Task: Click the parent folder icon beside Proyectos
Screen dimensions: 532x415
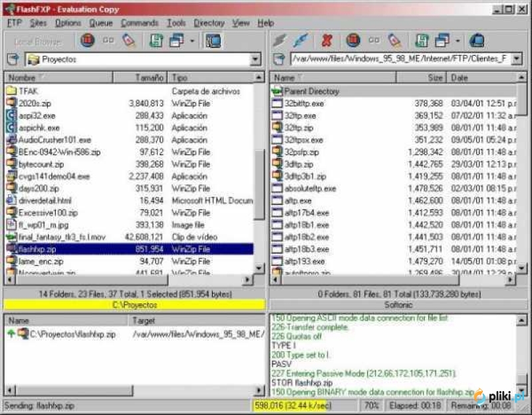Action: click(x=13, y=59)
